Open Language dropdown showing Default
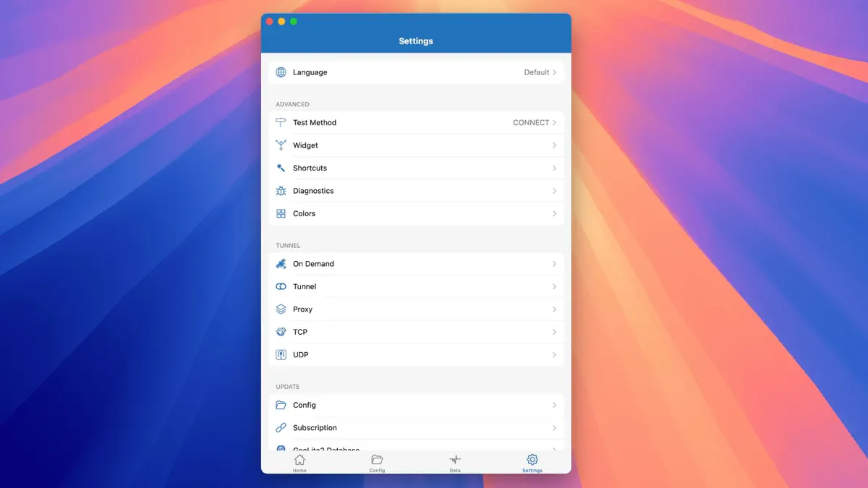This screenshot has height=488, width=868. coord(540,72)
